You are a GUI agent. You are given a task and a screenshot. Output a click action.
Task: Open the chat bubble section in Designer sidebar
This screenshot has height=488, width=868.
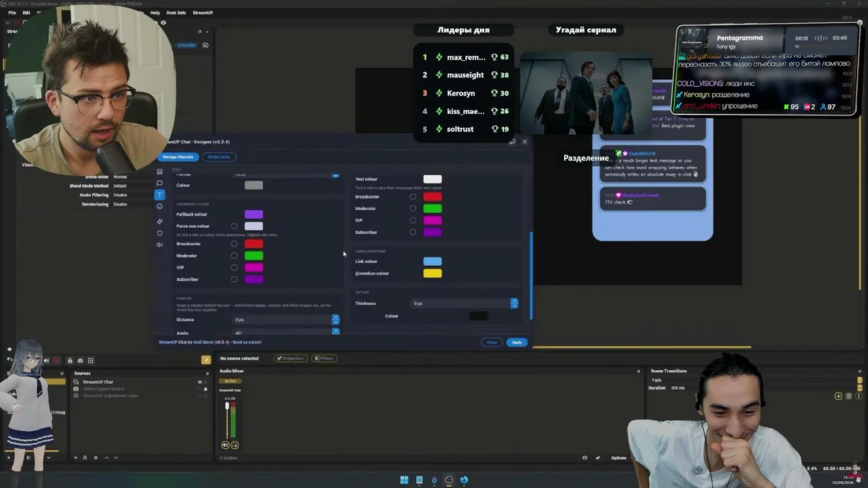tap(159, 183)
